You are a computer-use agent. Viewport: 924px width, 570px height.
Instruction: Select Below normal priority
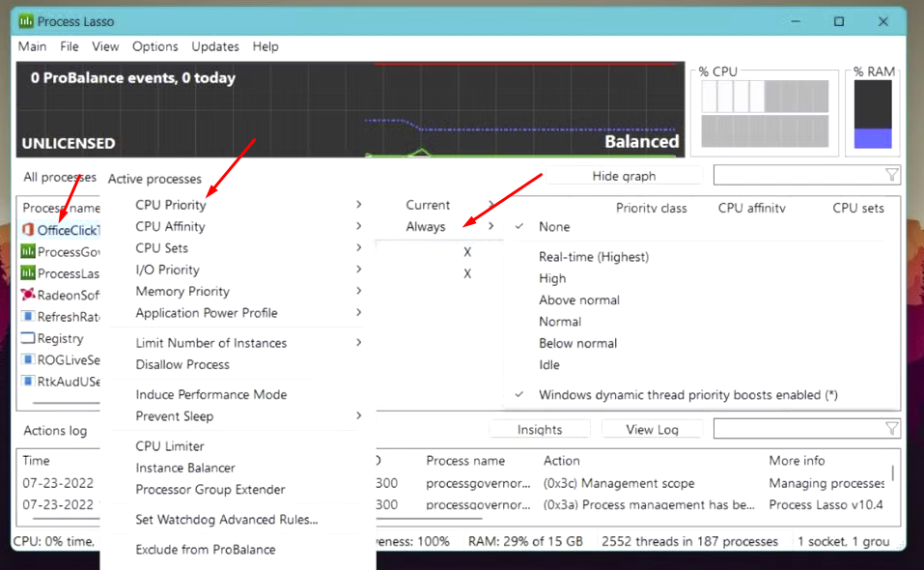(577, 344)
